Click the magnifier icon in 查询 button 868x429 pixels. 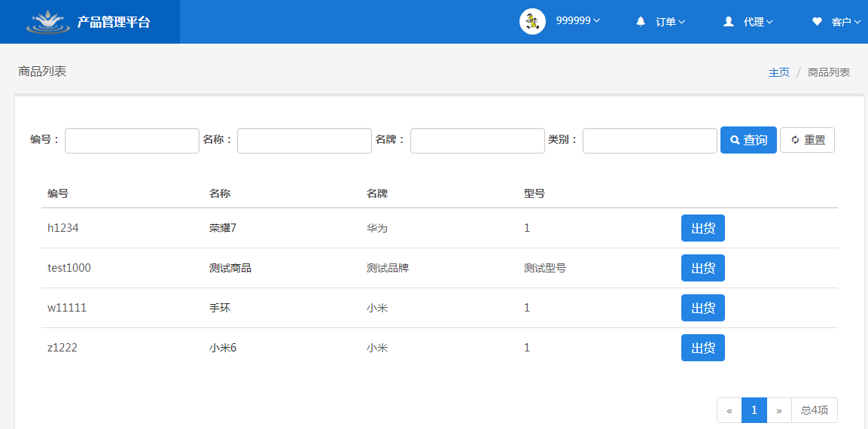(735, 141)
